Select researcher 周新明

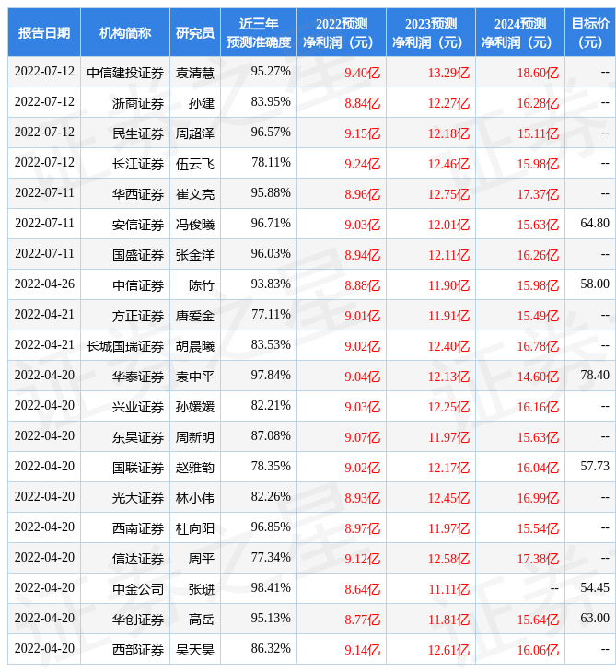pos(195,438)
